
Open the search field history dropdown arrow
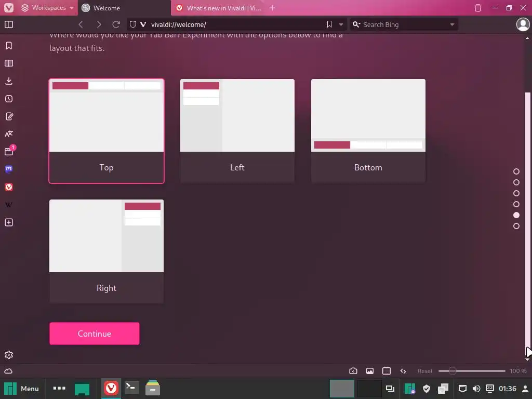point(452,24)
